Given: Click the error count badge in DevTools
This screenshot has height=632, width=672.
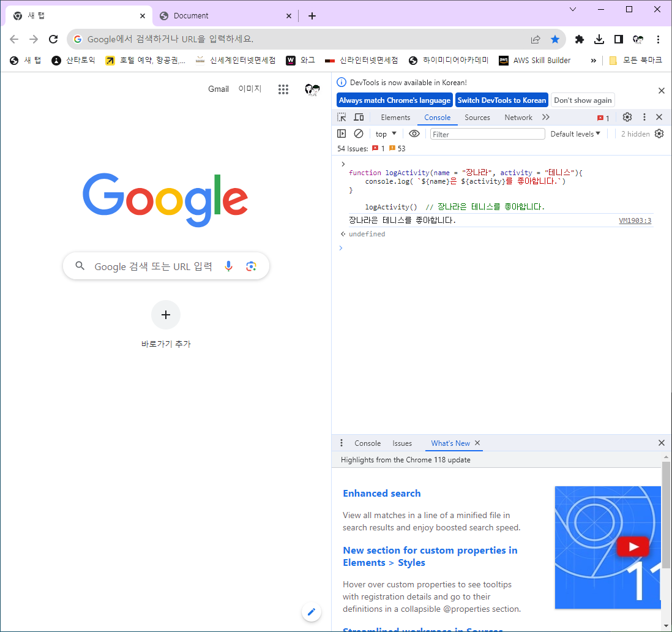Looking at the screenshot, I should (603, 118).
